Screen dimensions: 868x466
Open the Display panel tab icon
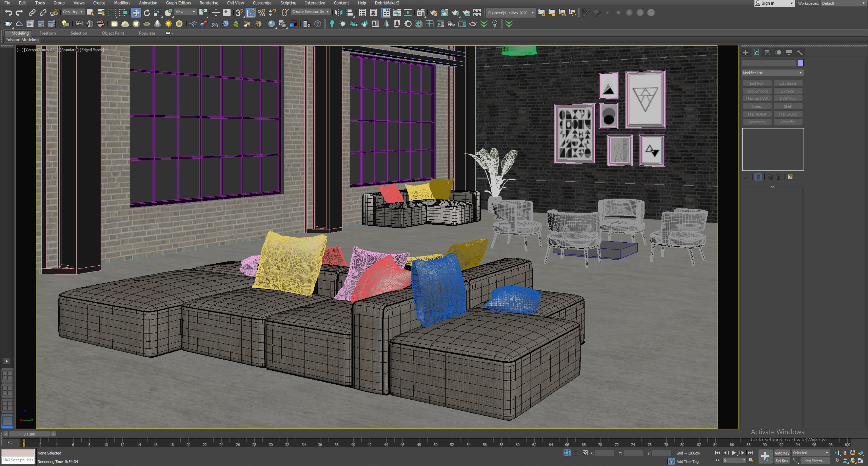(789, 52)
